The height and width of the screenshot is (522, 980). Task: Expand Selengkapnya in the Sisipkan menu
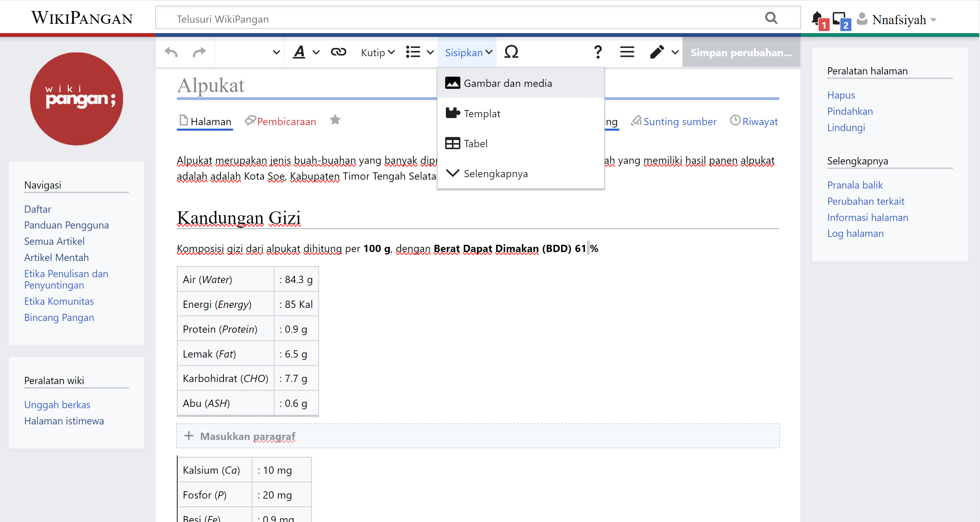(x=495, y=174)
